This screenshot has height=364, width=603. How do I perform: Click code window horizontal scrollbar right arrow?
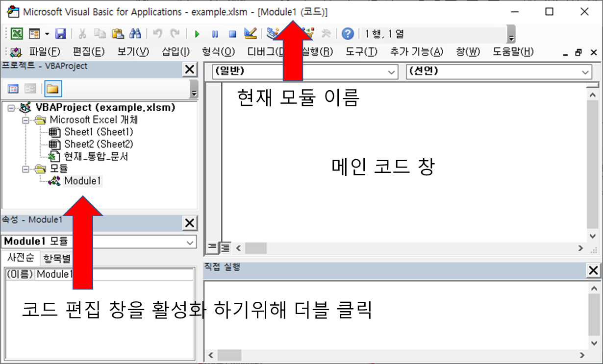tap(580, 248)
